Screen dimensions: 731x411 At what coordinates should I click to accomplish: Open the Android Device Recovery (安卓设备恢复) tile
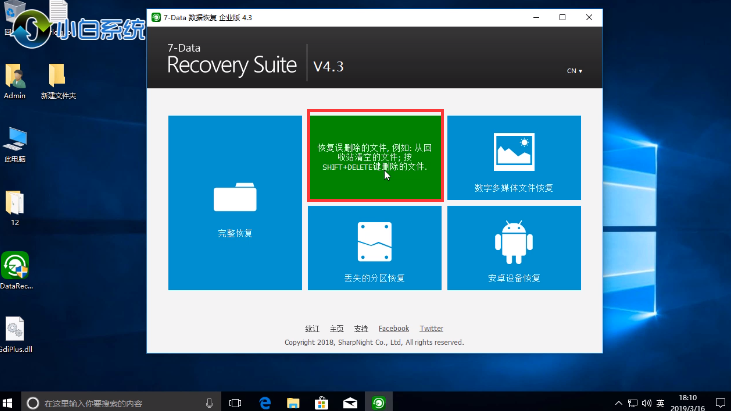point(514,247)
